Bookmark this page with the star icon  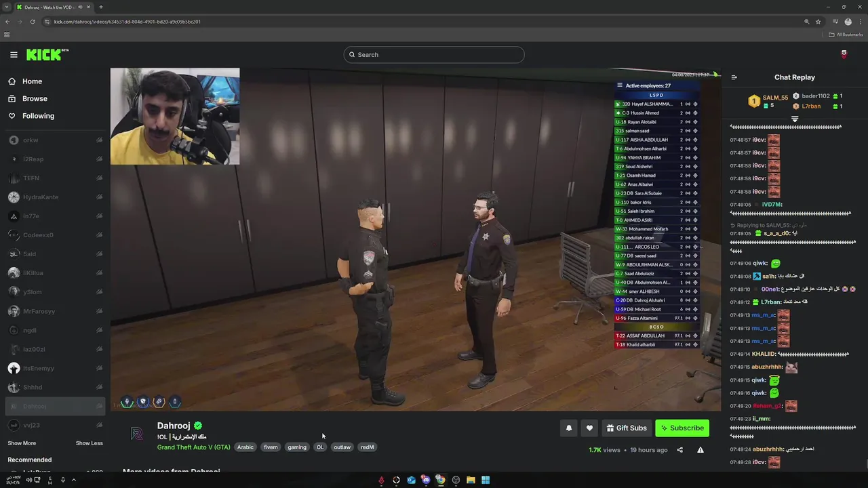(818, 22)
